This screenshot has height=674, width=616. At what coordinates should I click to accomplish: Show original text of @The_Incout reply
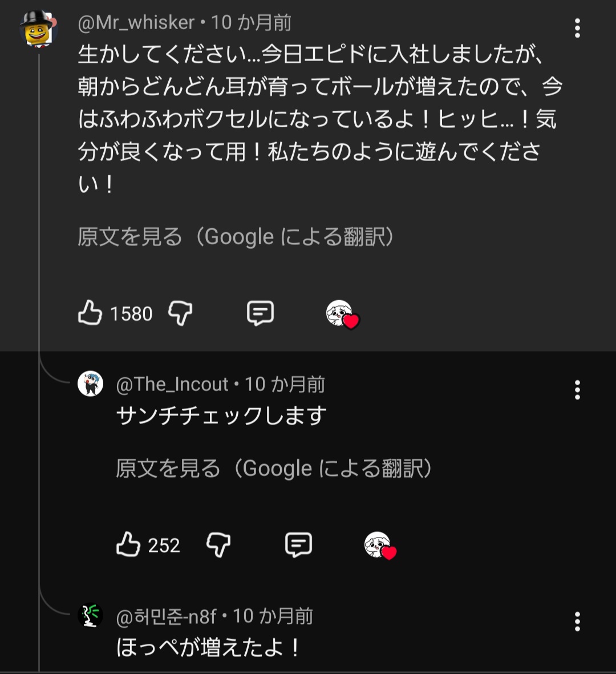point(273,469)
